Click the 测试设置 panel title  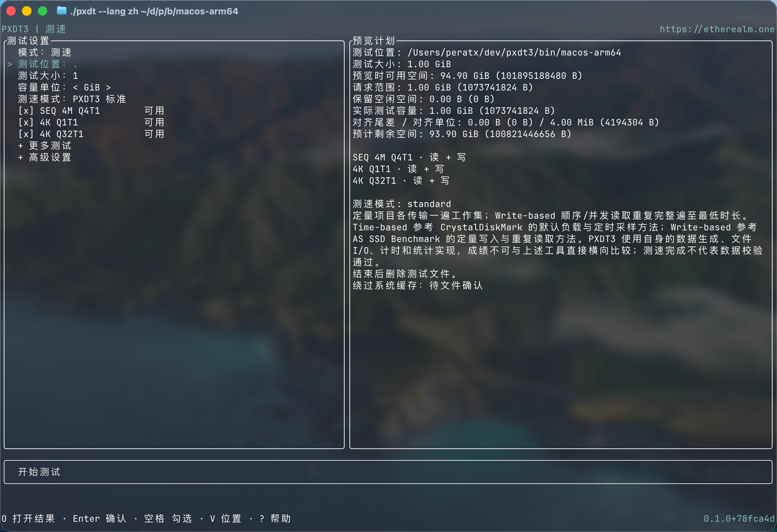point(28,41)
